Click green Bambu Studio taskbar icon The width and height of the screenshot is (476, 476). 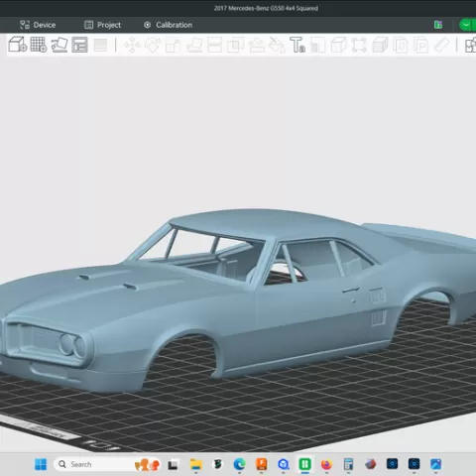304,464
